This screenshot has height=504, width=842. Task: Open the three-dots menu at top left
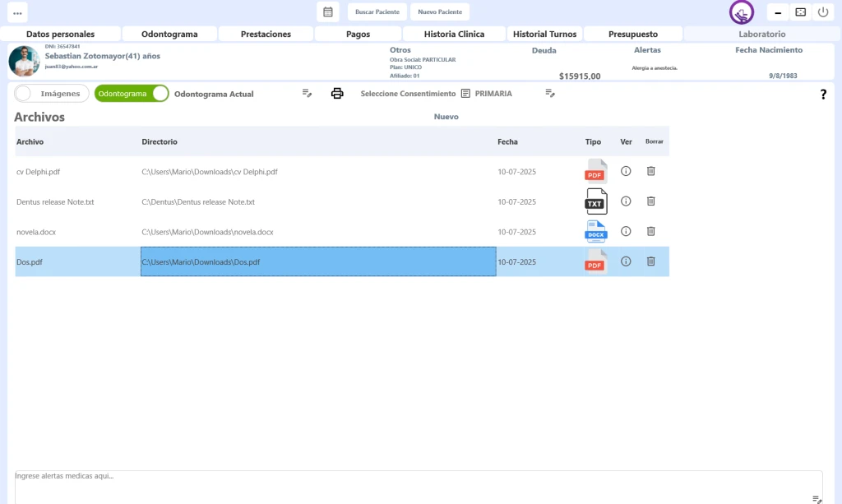17,12
